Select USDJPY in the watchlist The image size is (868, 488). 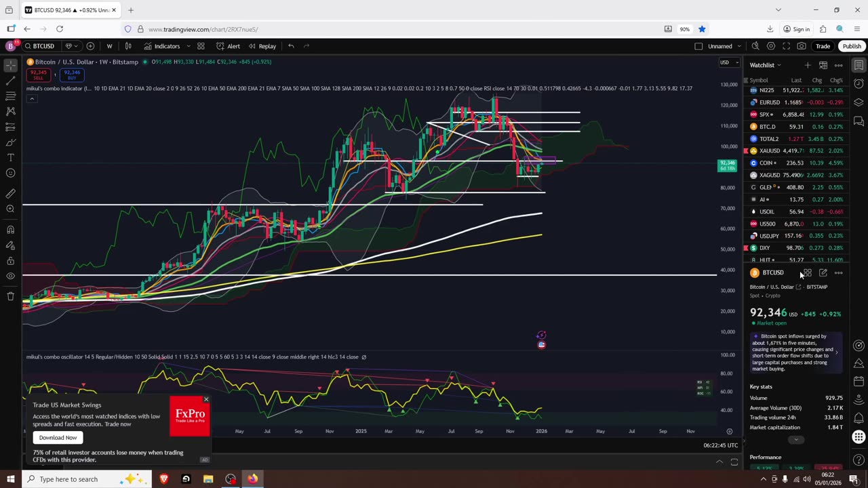796,236
